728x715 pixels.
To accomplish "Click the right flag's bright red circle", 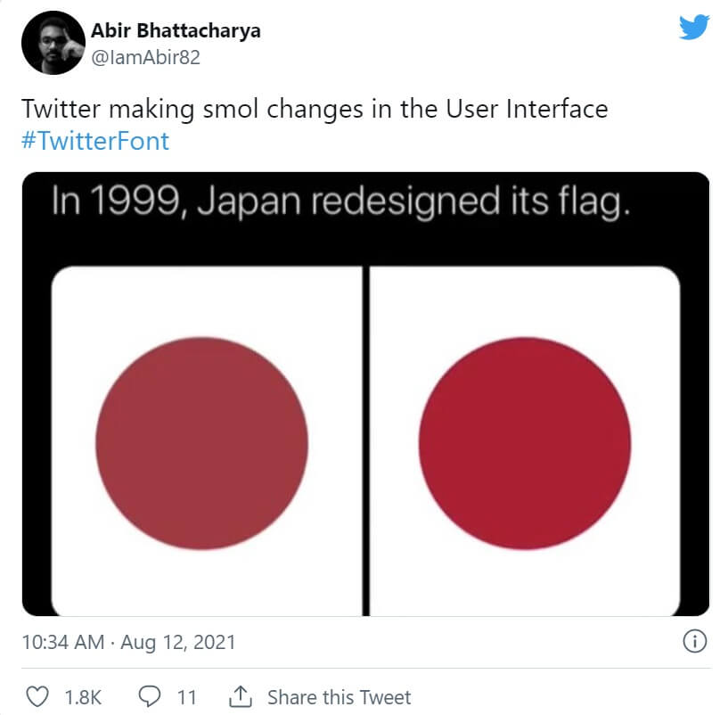I will [525, 442].
